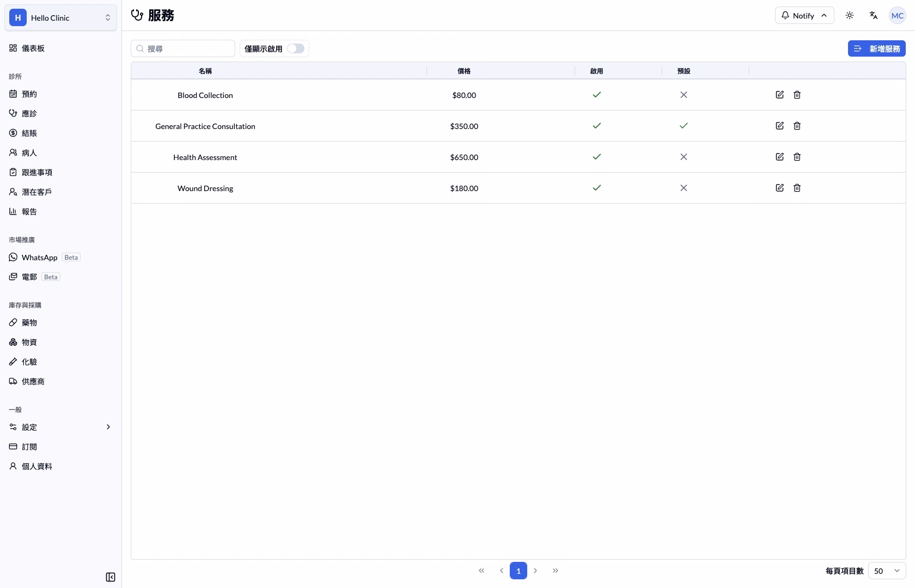Toggle the light/dark theme sun icon
915x588 pixels.
coord(850,16)
